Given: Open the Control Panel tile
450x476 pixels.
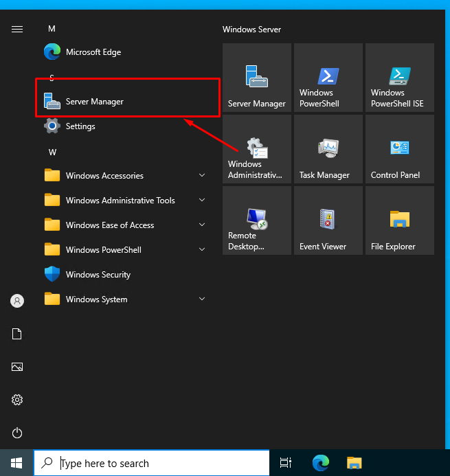Looking at the screenshot, I should pos(399,150).
